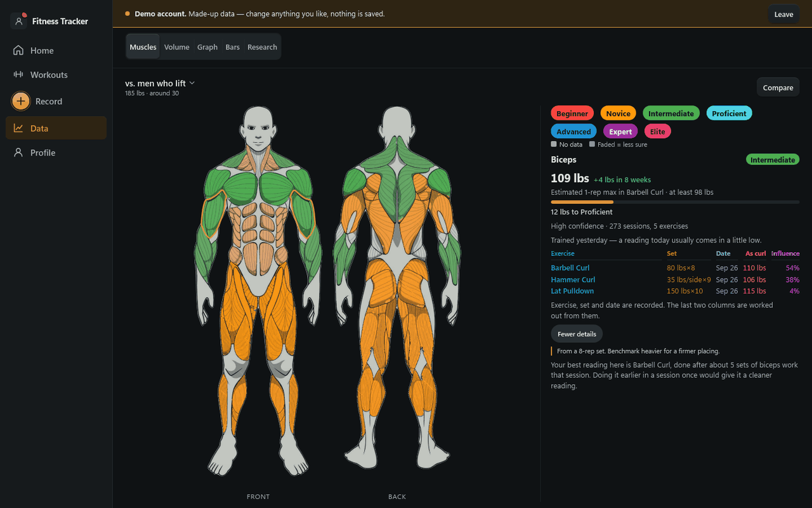
Task: Expand the 'vs. men who lift' dropdown
Action: pyautogui.click(x=160, y=83)
